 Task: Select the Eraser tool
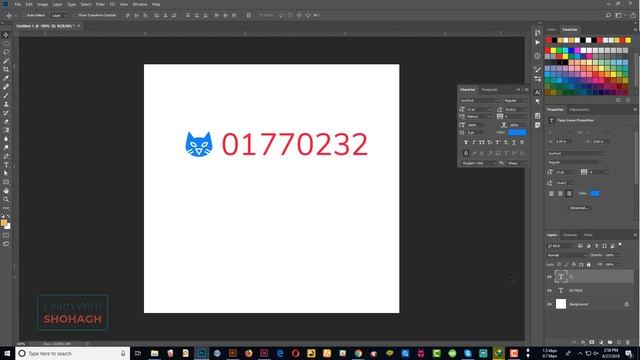pyautogui.click(x=6, y=122)
